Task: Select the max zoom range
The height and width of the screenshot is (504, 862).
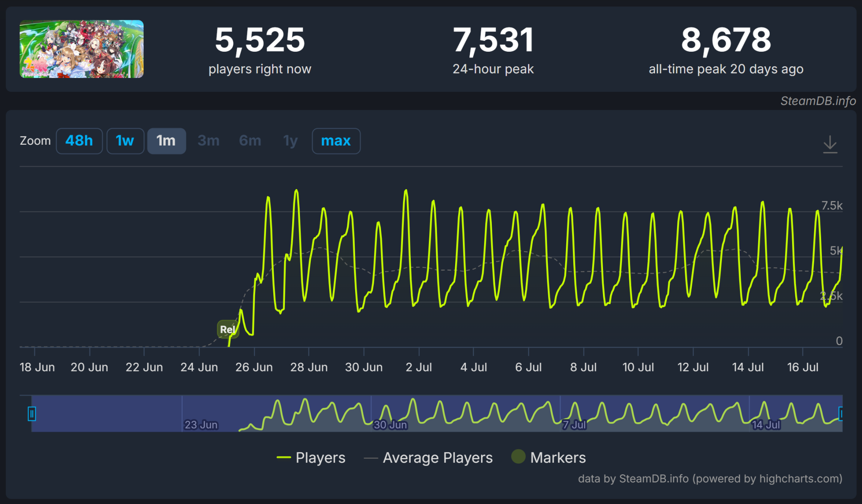Action: [336, 141]
